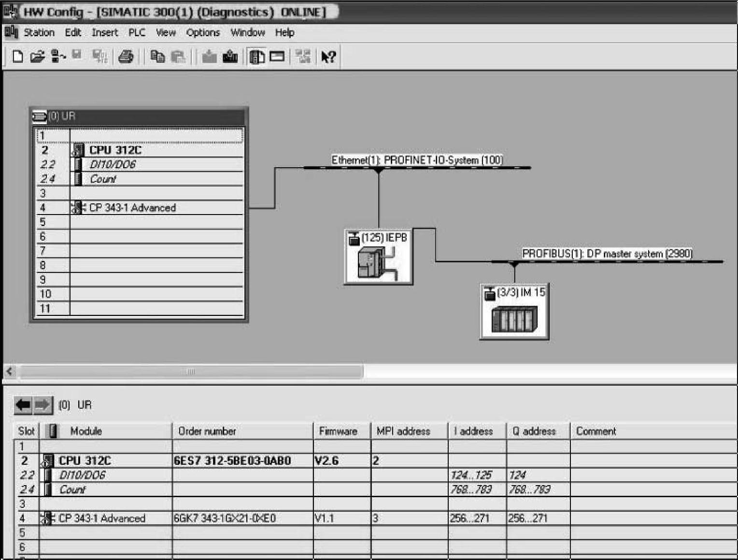Click the Paste toolbar icon
The height and width of the screenshot is (560, 738).
pyautogui.click(x=178, y=57)
